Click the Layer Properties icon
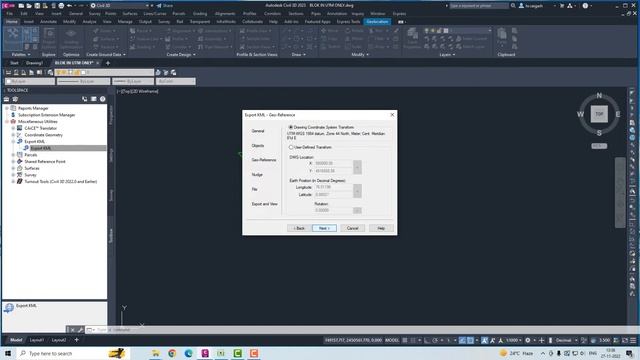Screen dimensions: 640x360 click(x=412, y=38)
